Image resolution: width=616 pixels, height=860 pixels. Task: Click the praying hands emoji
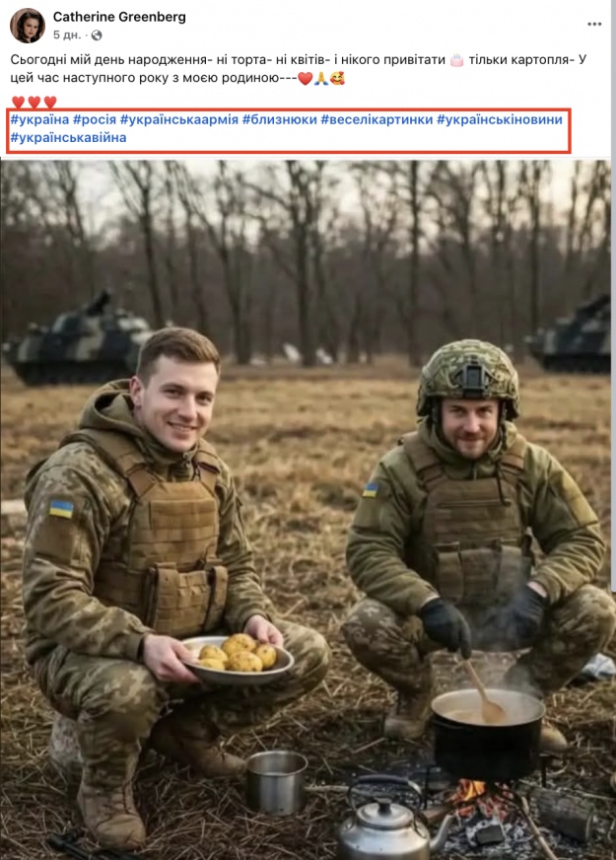coord(321,78)
